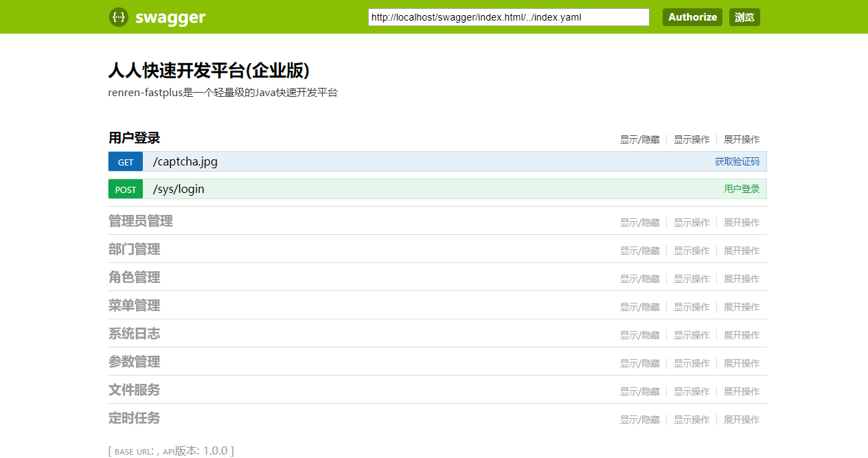
Task: Expand the 部门管理 section
Action: [134, 249]
